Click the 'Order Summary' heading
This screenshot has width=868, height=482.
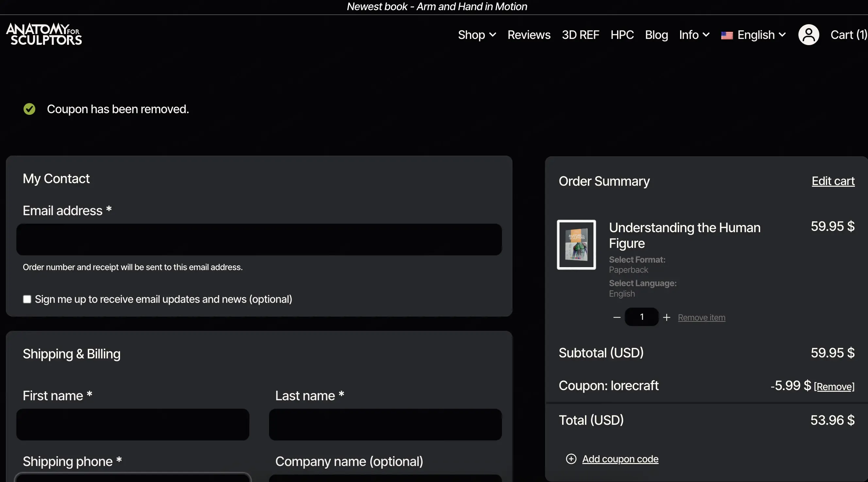tap(604, 181)
